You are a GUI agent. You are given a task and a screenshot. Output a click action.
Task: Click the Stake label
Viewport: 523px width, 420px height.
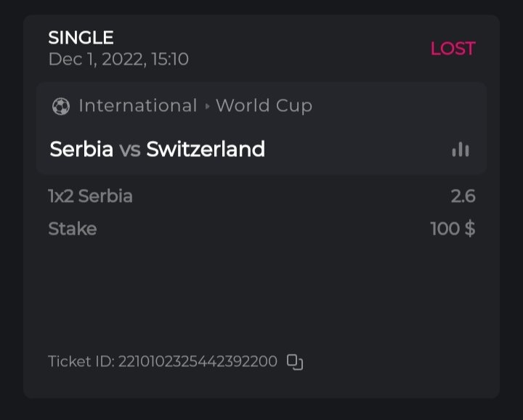pyautogui.click(x=72, y=229)
